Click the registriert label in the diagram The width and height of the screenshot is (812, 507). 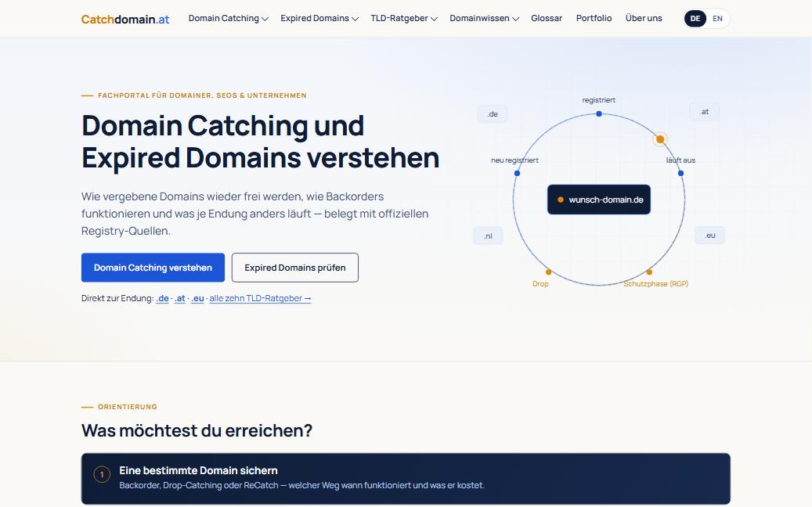point(599,100)
